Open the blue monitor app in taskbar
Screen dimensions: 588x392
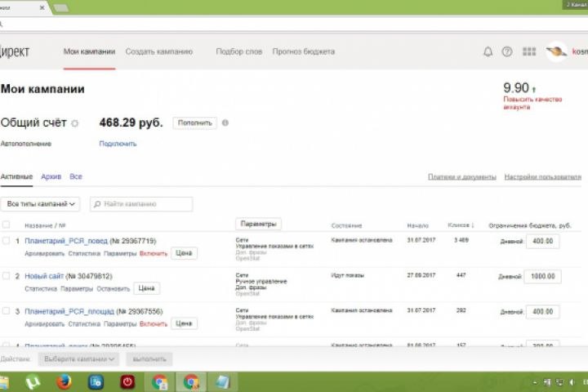pos(96,382)
